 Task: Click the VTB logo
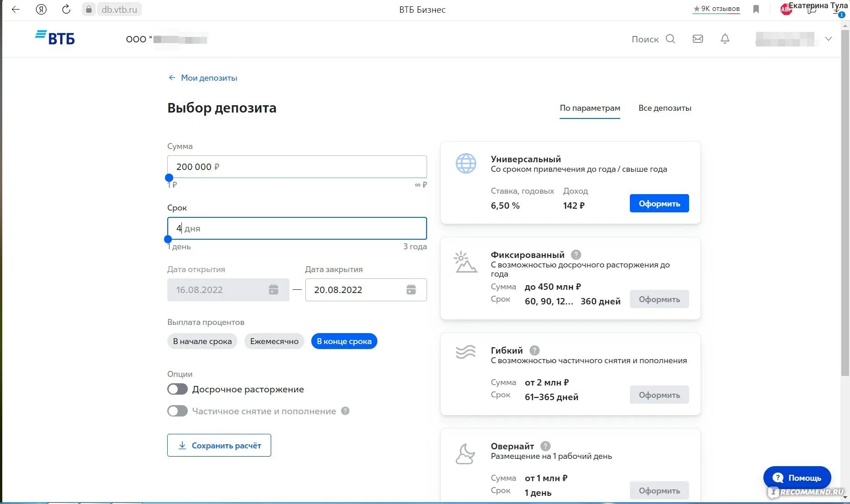click(x=55, y=38)
